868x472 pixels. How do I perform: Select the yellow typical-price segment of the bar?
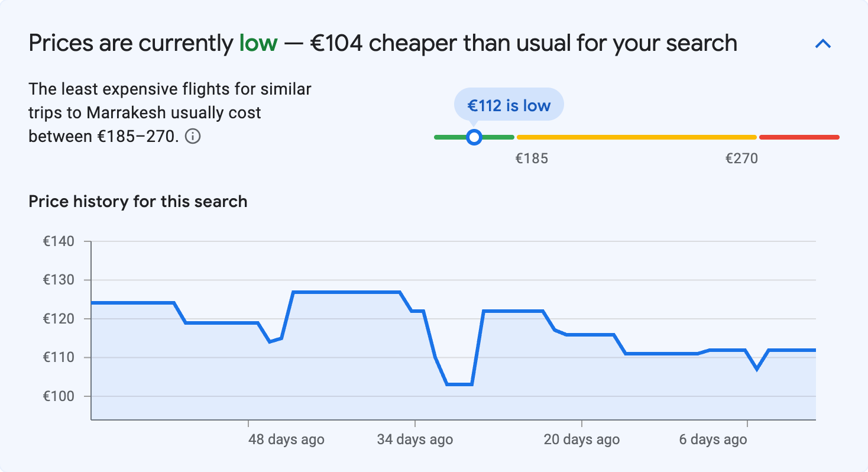[636, 137]
